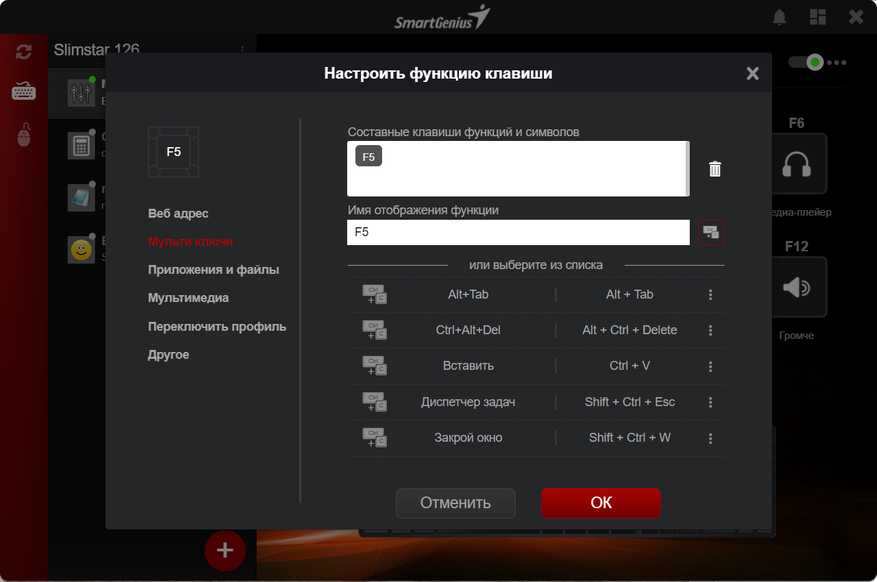Click the notification bell icon
This screenshot has height=582, width=877.
[x=780, y=17]
